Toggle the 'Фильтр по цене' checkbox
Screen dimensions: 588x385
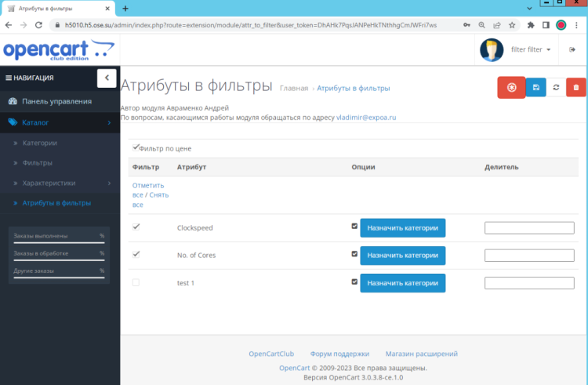click(x=136, y=147)
